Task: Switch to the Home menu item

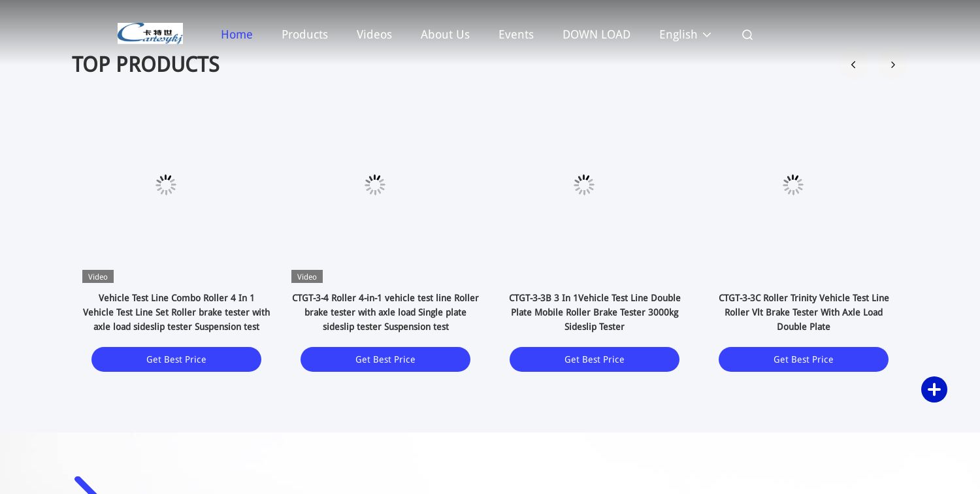Action: [x=237, y=35]
